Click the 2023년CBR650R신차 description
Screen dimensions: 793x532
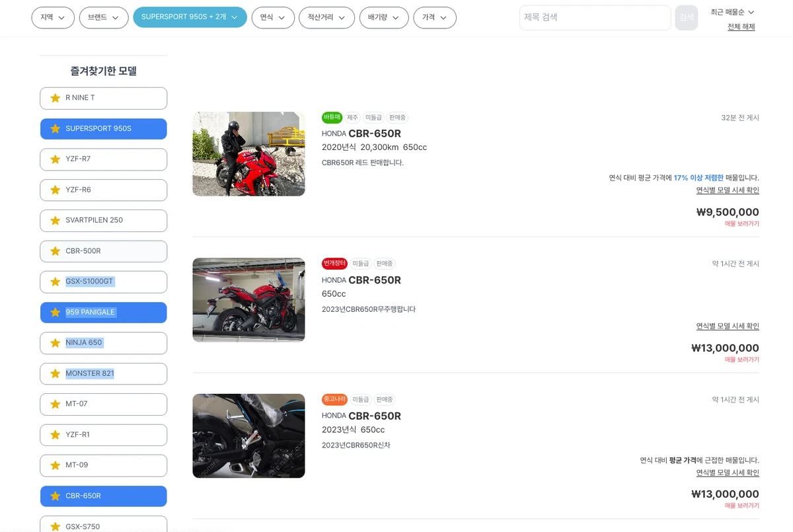click(356, 445)
